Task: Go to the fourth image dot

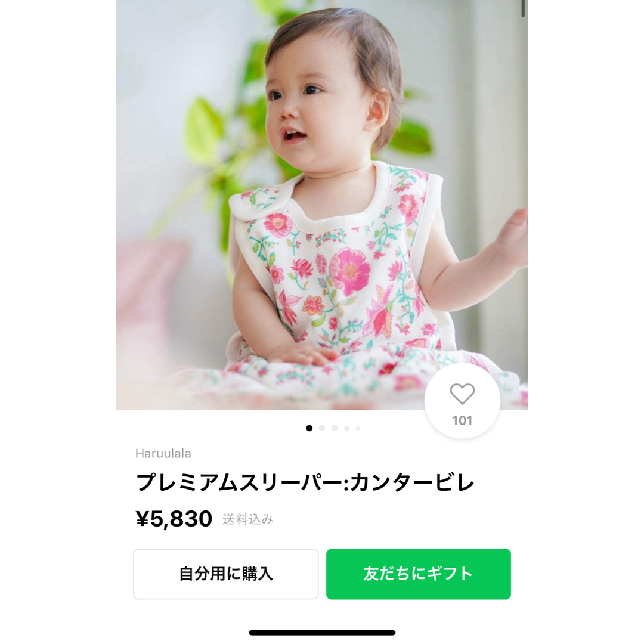Action: tap(346, 428)
